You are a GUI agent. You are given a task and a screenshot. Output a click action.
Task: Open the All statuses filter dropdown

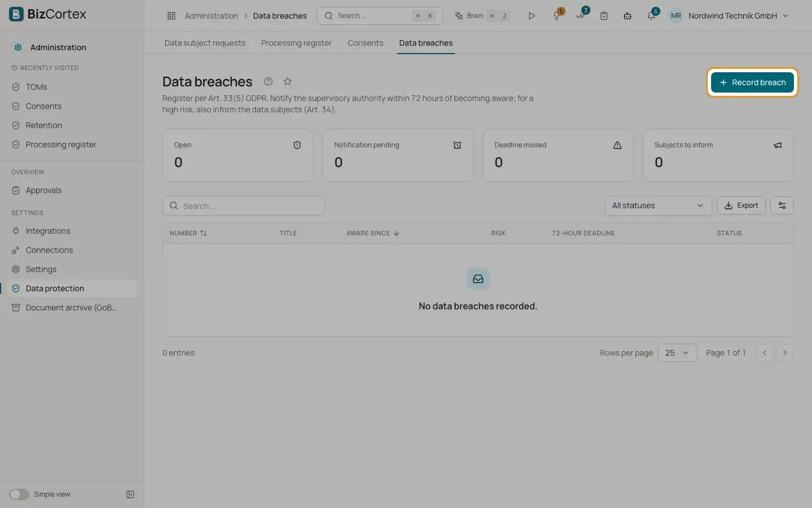(658, 205)
